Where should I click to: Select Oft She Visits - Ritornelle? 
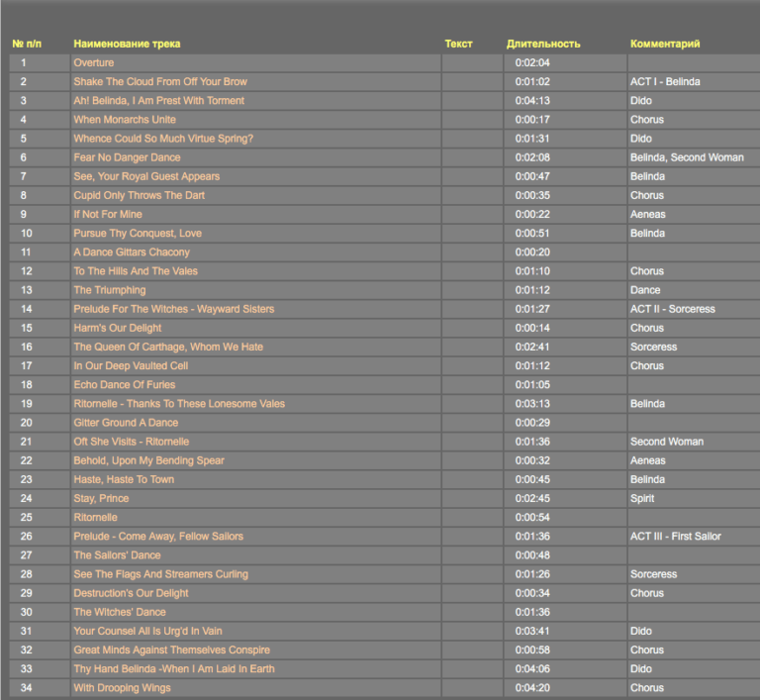tap(131, 442)
